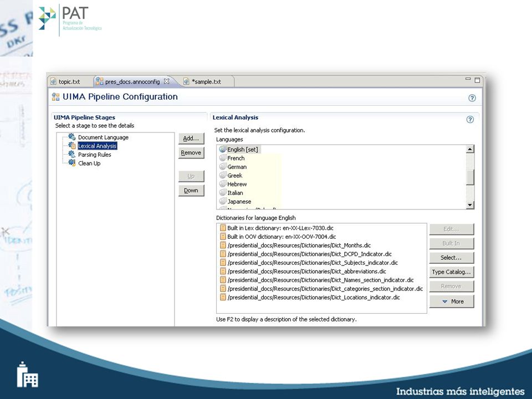Minimize the editor pane

point(468,79)
